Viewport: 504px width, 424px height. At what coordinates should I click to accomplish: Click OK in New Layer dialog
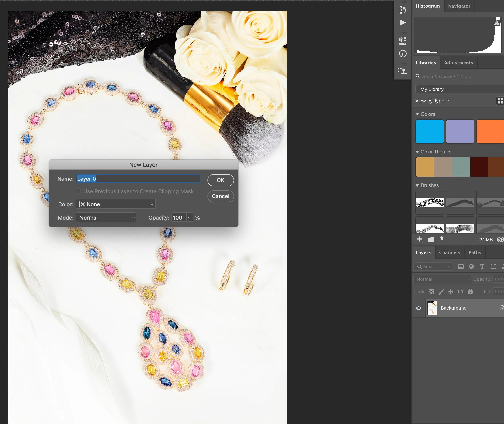click(x=220, y=180)
